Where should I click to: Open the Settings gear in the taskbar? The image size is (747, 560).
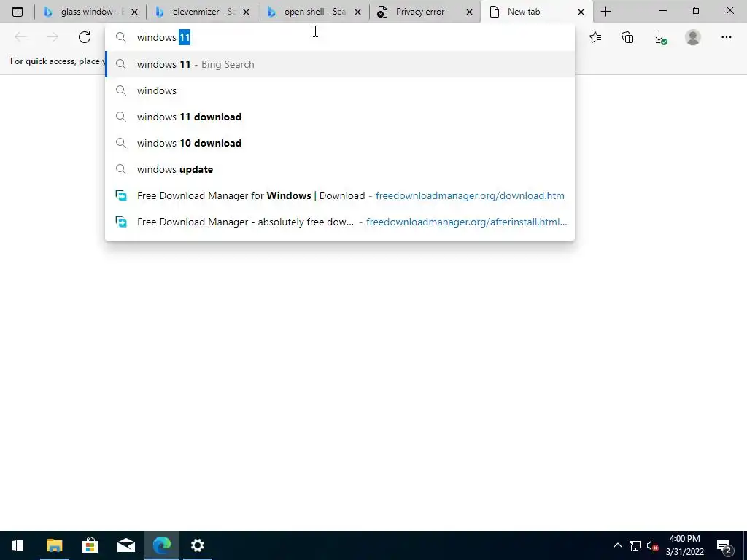pyautogui.click(x=197, y=545)
